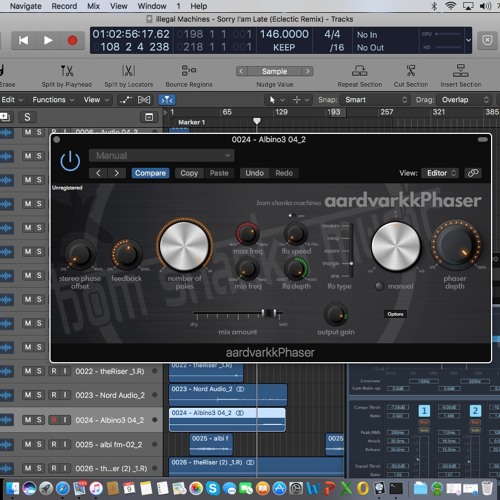
Task: Mute track 0022 - theRiser
Action: pyautogui.click(x=28, y=371)
